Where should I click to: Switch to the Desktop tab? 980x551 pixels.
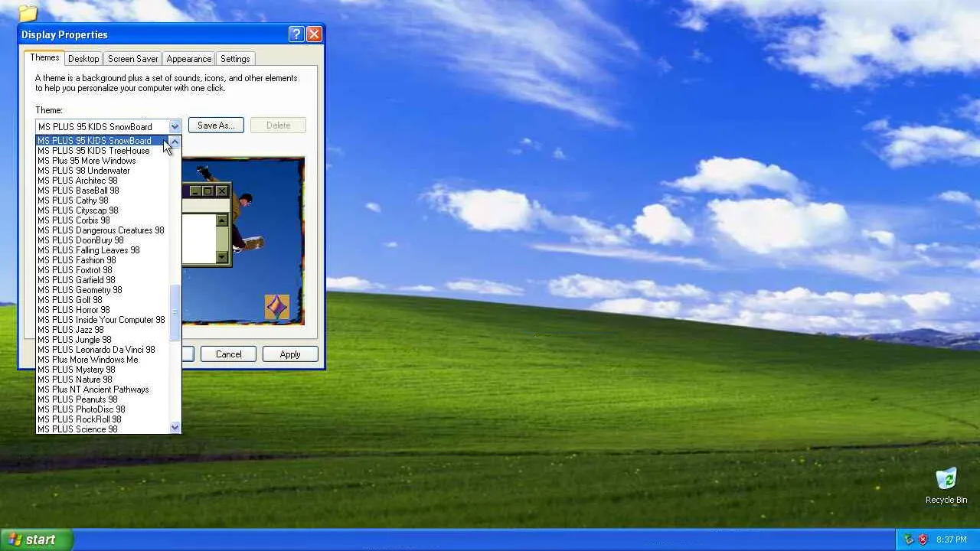click(x=83, y=59)
